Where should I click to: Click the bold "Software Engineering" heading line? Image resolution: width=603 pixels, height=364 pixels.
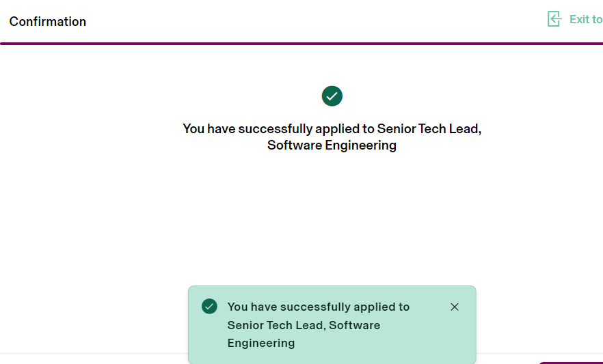coord(332,145)
